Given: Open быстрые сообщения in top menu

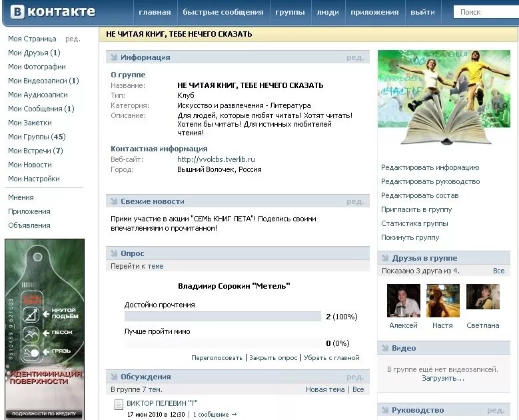Looking at the screenshot, I should coord(223,12).
